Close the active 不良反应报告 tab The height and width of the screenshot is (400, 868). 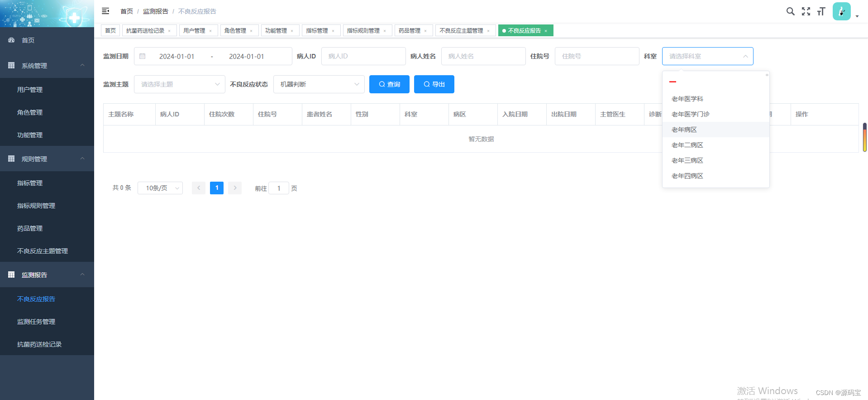pos(546,31)
